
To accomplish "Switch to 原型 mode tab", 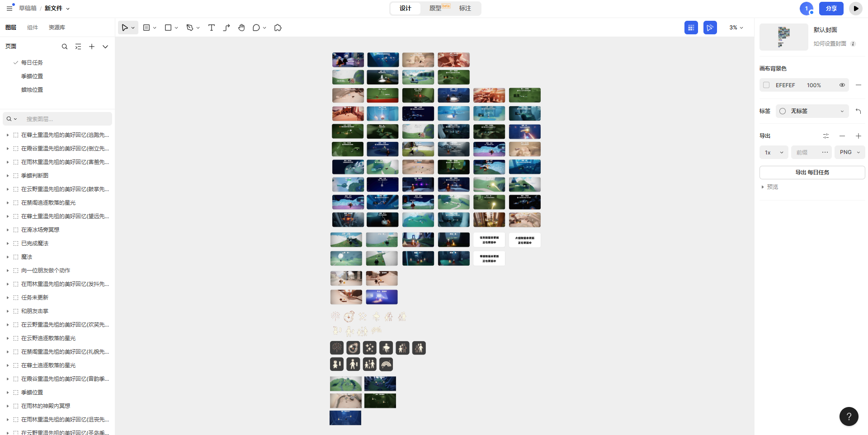I will (435, 8).
